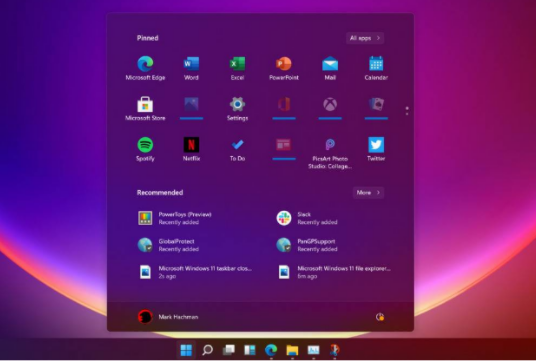
Task: Launch PowerPoint from the Pinned section
Action: pos(284,68)
